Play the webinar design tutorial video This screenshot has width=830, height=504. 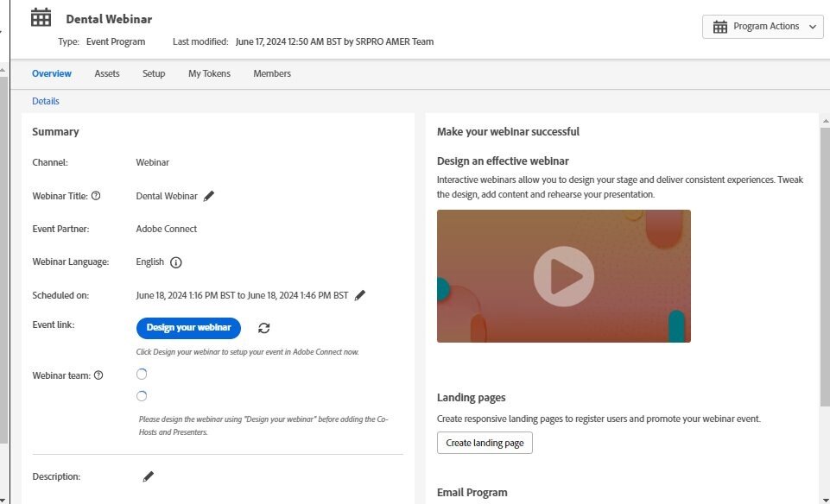564,276
